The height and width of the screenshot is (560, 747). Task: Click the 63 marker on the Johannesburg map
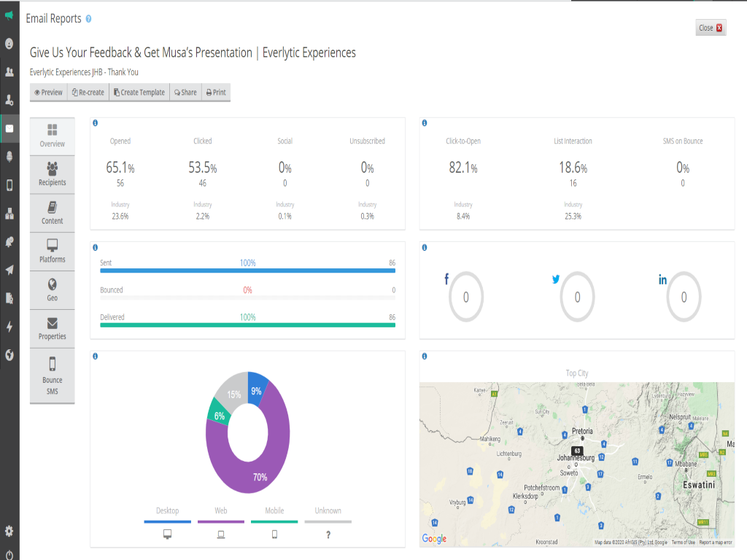pyautogui.click(x=577, y=451)
